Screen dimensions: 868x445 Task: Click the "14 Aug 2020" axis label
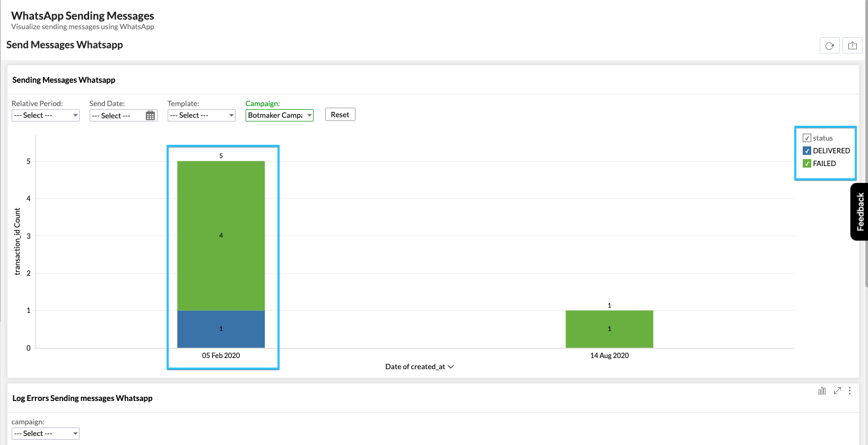click(x=610, y=355)
